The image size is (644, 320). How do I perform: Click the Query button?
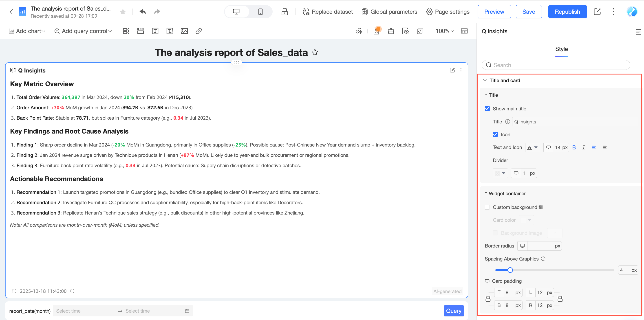point(454,311)
